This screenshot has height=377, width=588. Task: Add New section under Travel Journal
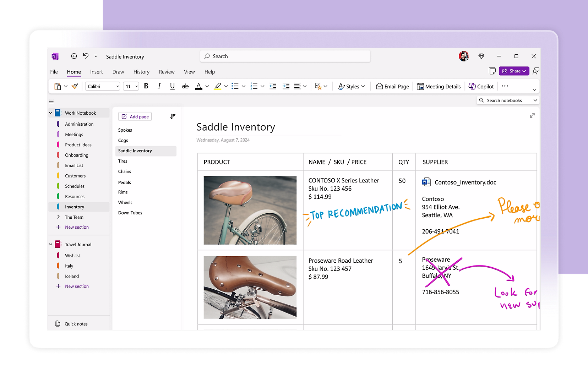point(73,286)
